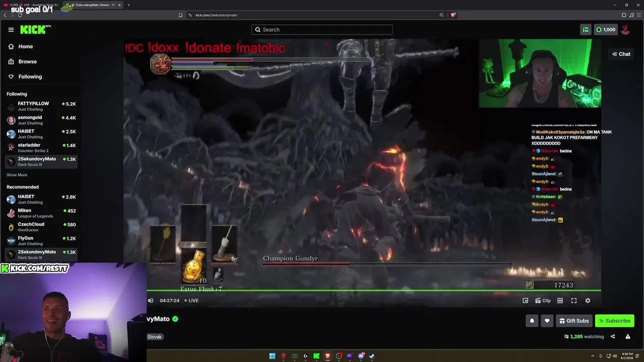Enter fullscreen video mode

click(574, 301)
